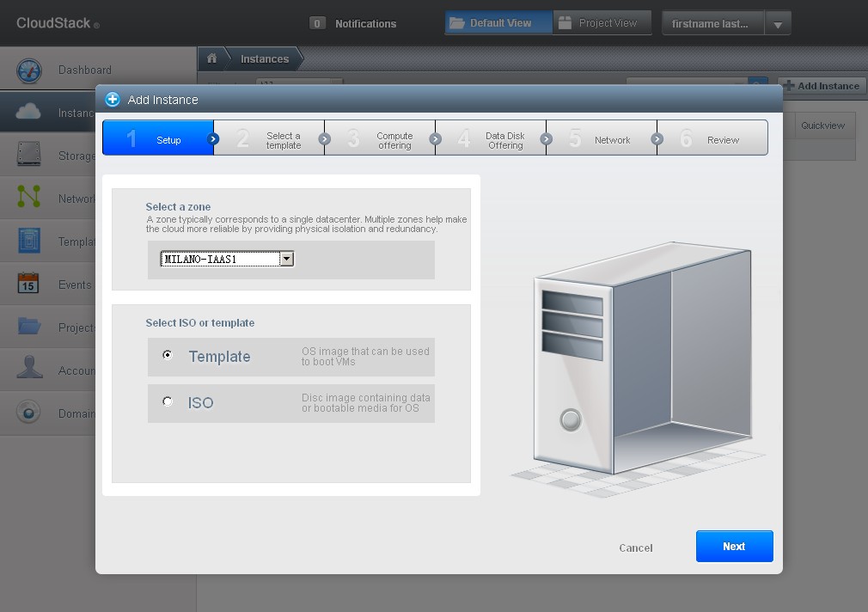Select the Default View tab
Viewport: 868px width, 612px height.
[498, 23]
